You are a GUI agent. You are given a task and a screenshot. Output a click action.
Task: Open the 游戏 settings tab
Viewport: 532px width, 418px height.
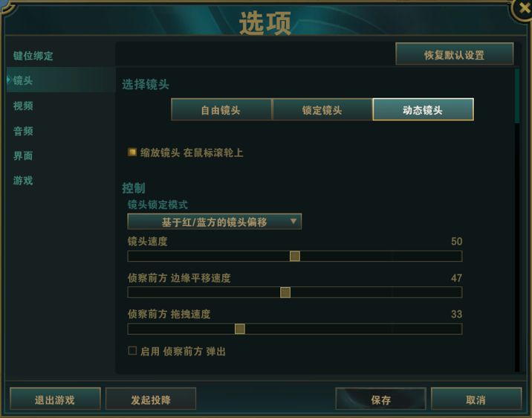tap(23, 181)
